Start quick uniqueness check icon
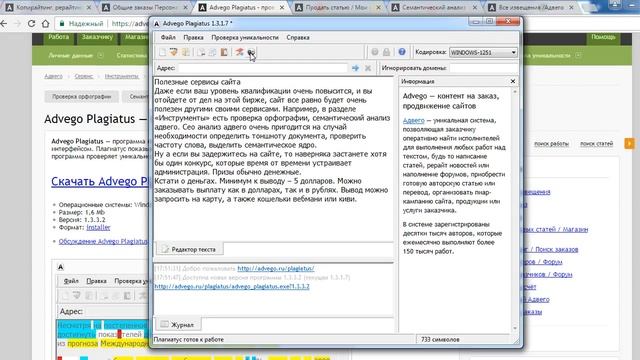The image size is (640, 360). pyautogui.click(x=240, y=52)
